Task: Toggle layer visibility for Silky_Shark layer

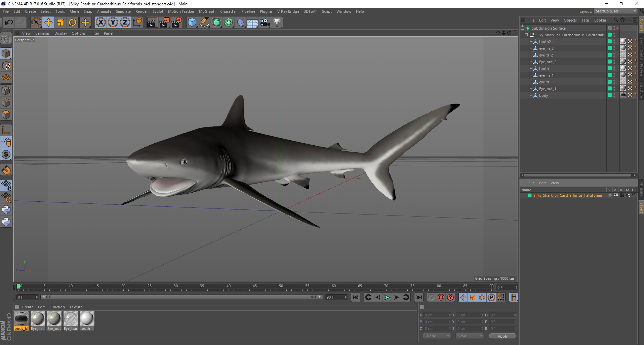Action: coord(616,195)
